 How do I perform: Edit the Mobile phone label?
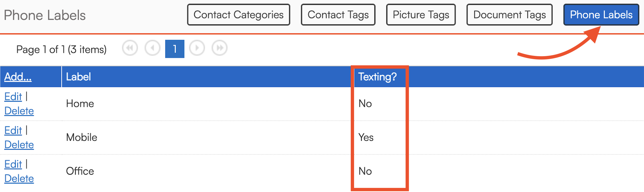click(x=13, y=130)
